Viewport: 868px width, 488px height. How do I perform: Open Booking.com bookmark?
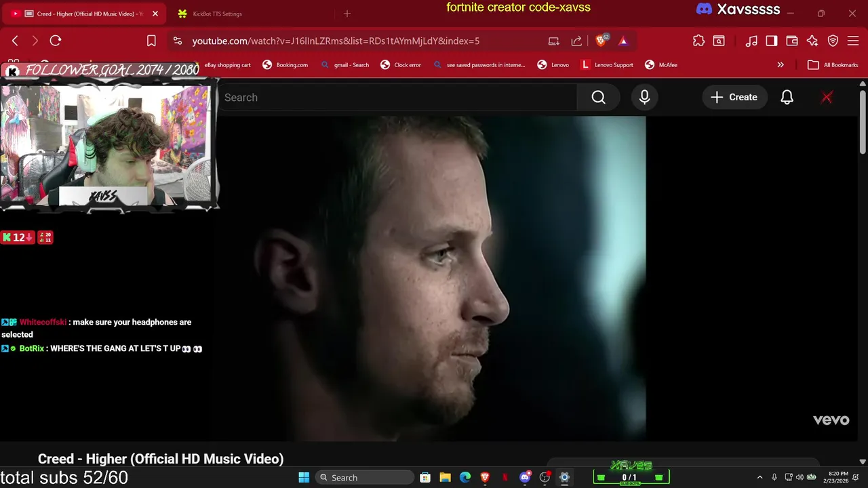(x=285, y=65)
